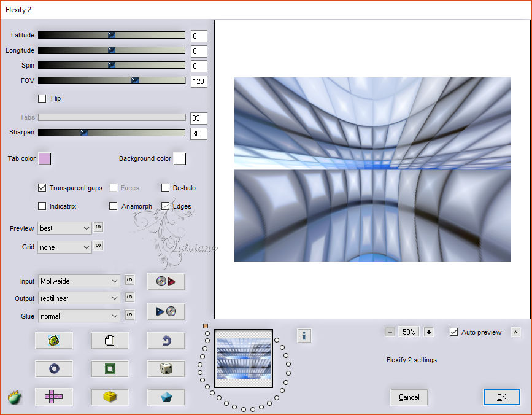Click the Longitude slider track

pyautogui.click(x=112, y=50)
